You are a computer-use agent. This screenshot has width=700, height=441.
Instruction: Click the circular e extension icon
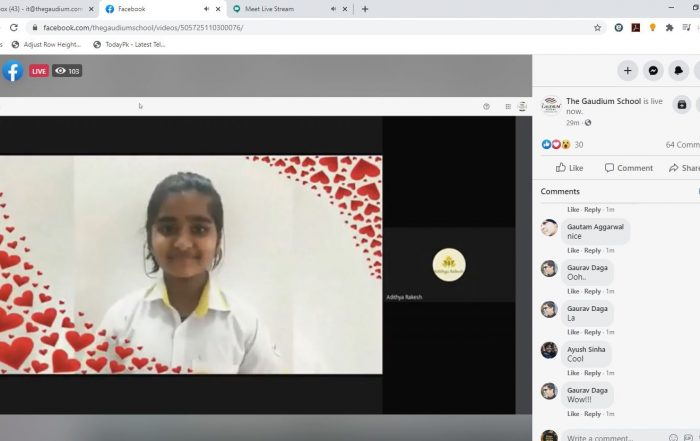tap(619, 28)
